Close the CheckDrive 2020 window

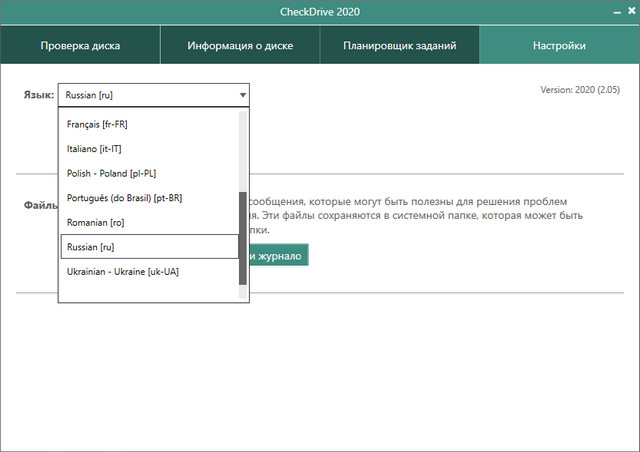(x=631, y=11)
